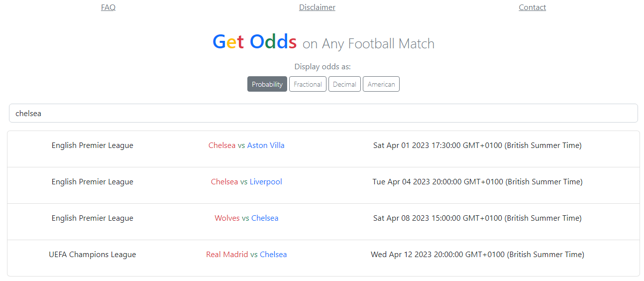Expand the Chelsea vs Liverpool match
The width and height of the screenshot is (644, 281).
246,182
